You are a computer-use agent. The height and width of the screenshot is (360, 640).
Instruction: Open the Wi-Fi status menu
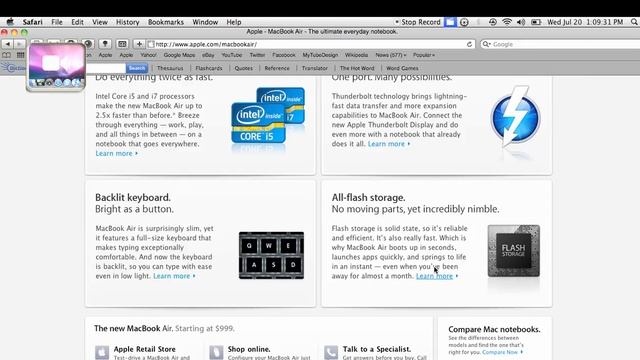[507, 22]
